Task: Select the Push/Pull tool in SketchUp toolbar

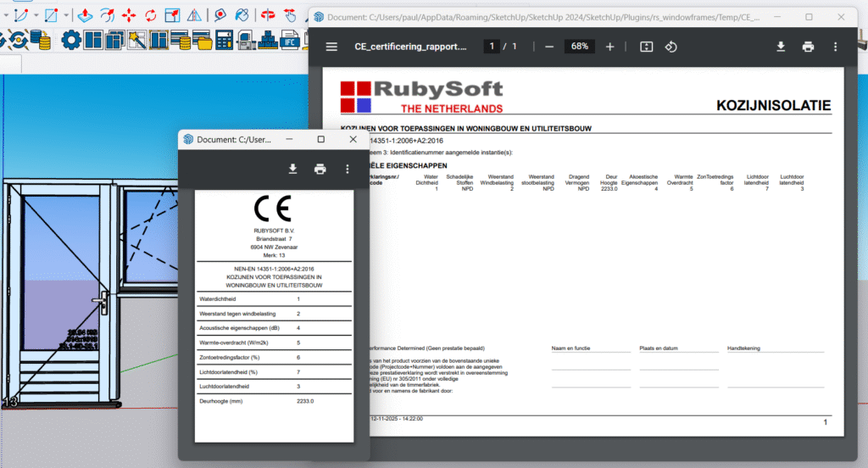Action: click(85, 15)
